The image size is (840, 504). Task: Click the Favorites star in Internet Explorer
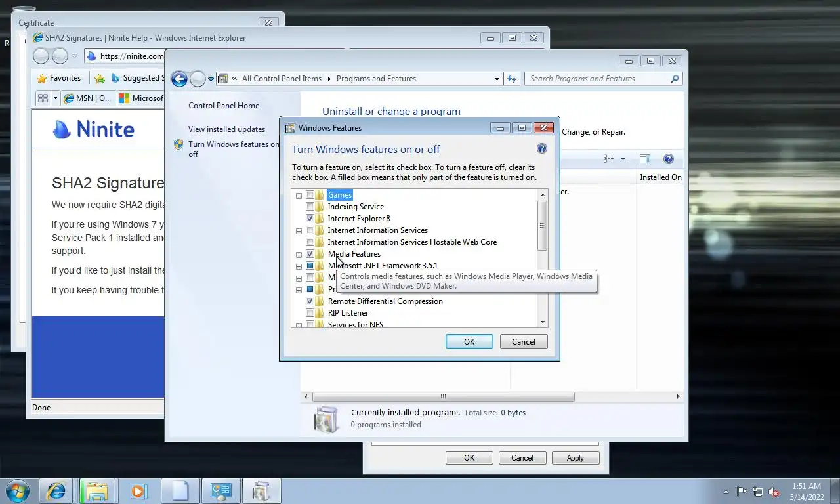(42, 78)
